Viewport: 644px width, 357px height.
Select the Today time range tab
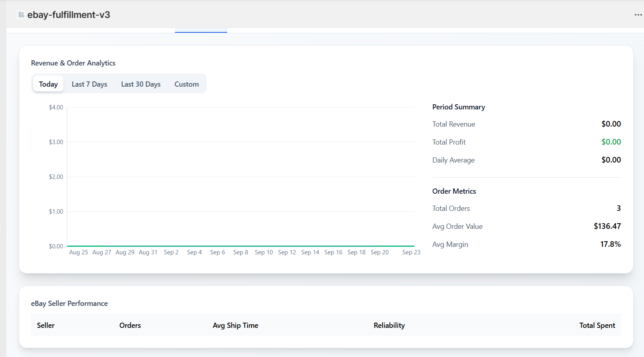pos(48,84)
